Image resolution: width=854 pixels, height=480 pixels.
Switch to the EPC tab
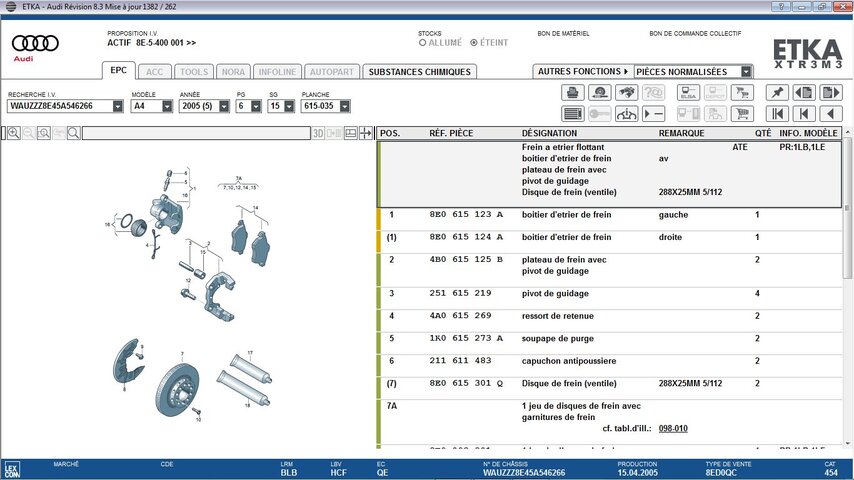[x=118, y=70]
